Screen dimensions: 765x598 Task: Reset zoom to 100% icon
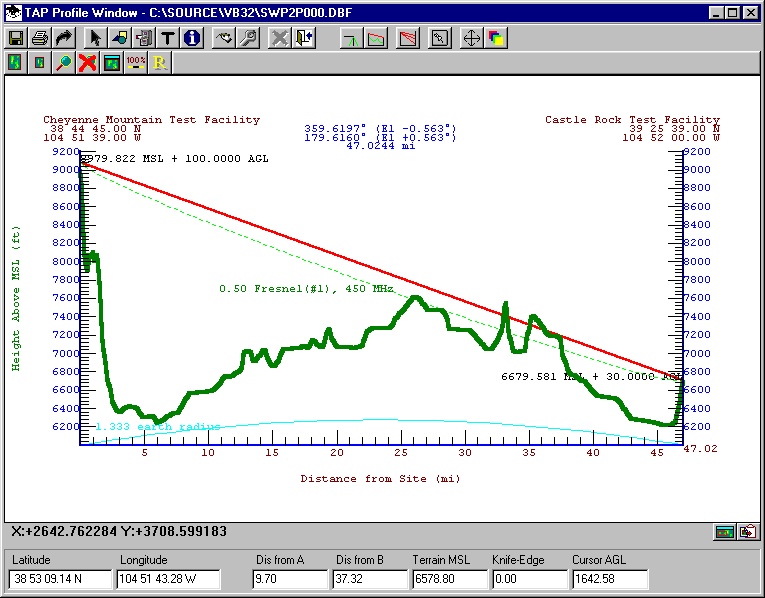pos(136,62)
